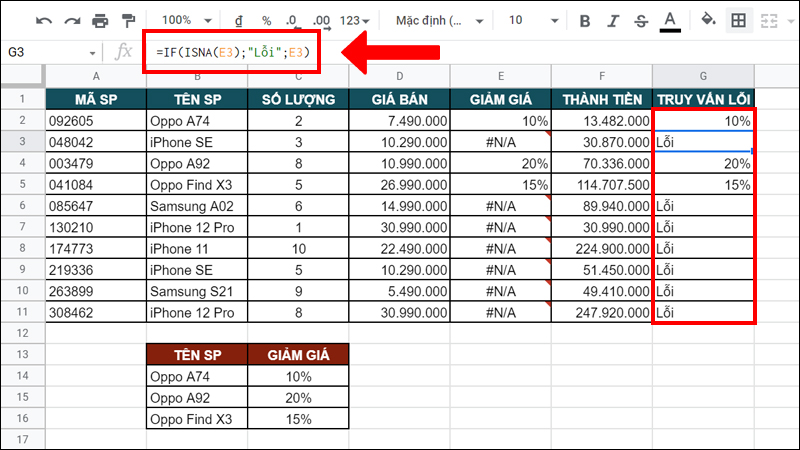The image size is (800, 450).
Task: Toggle italic formatting
Action: pyautogui.click(x=613, y=21)
